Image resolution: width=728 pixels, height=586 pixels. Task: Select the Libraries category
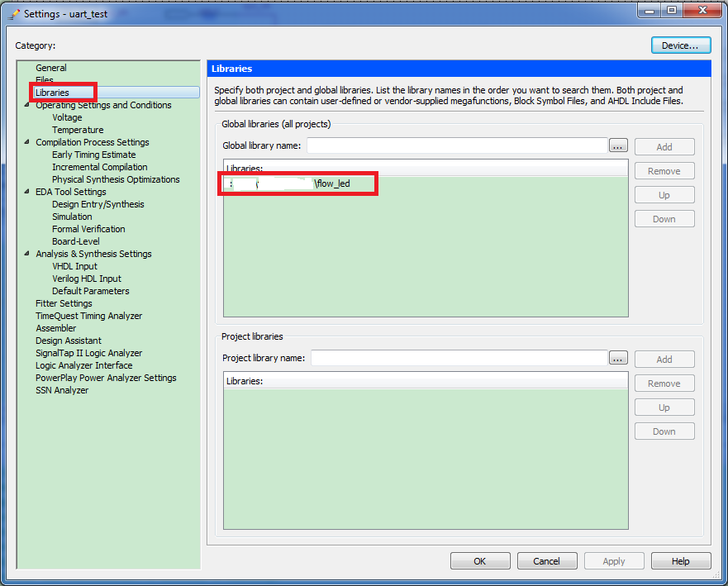(52, 93)
